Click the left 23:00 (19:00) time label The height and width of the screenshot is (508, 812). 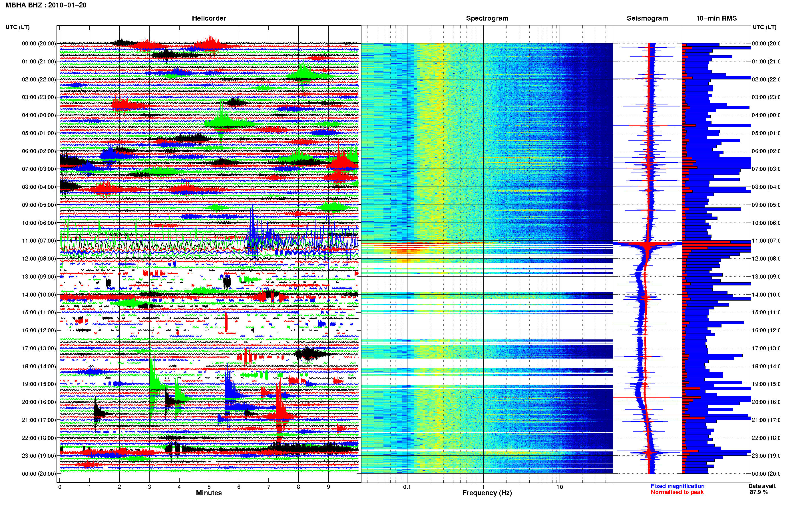click(39, 456)
